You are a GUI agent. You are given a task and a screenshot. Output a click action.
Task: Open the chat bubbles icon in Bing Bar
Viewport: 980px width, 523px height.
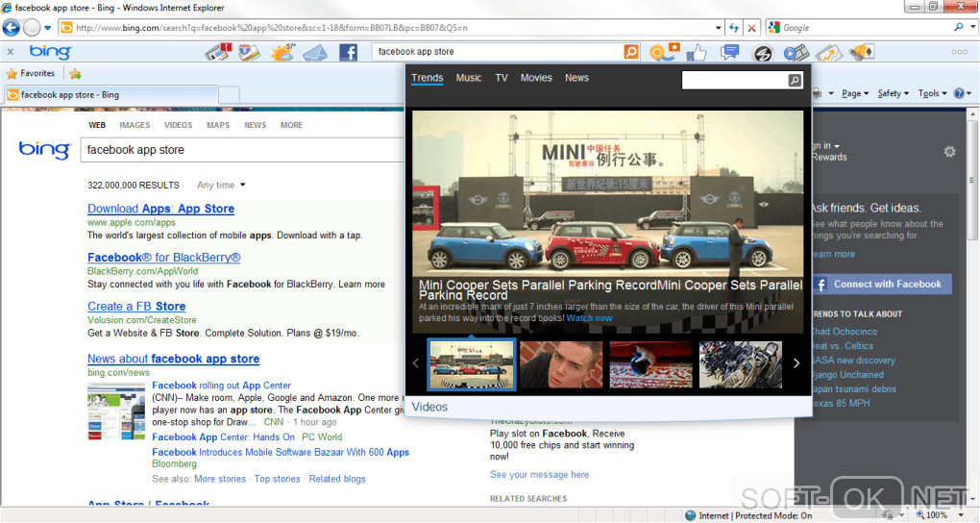pos(729,52)
